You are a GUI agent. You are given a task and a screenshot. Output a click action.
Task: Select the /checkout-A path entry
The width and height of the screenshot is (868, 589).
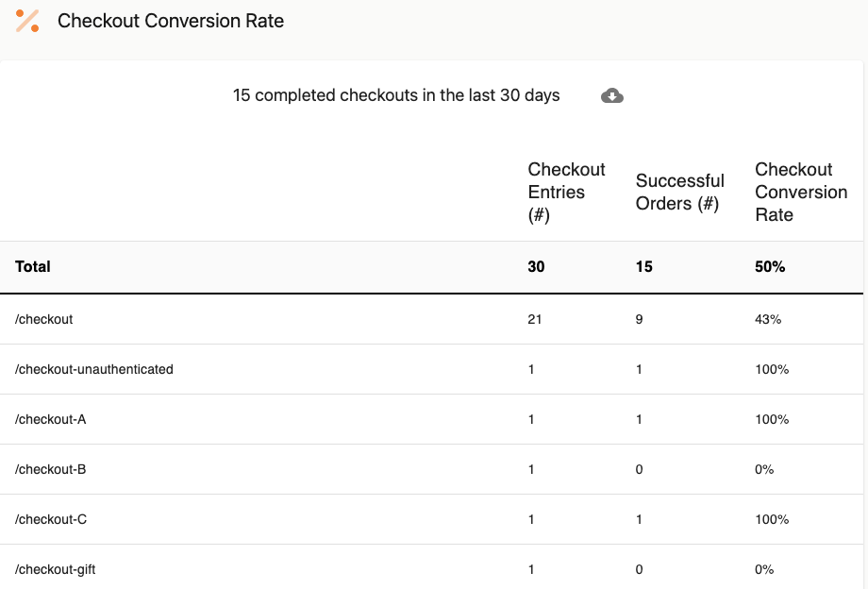click(x=52, y=419)
